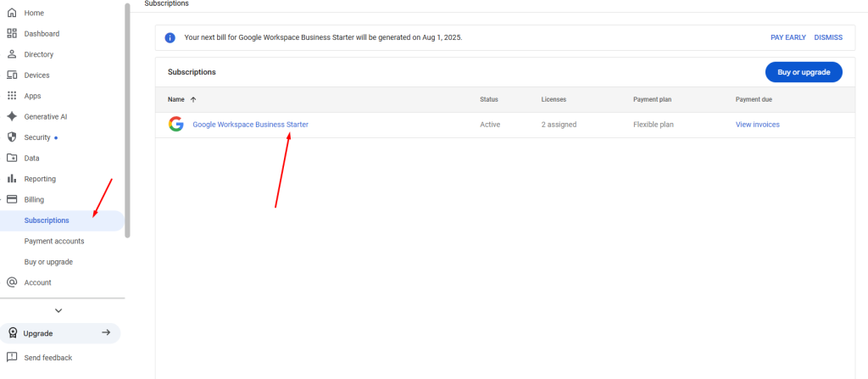Viewport: 868px width, 379px height.
Task: Click the arrow icon beside Upgrade
Action: click(x=106, y=333)
